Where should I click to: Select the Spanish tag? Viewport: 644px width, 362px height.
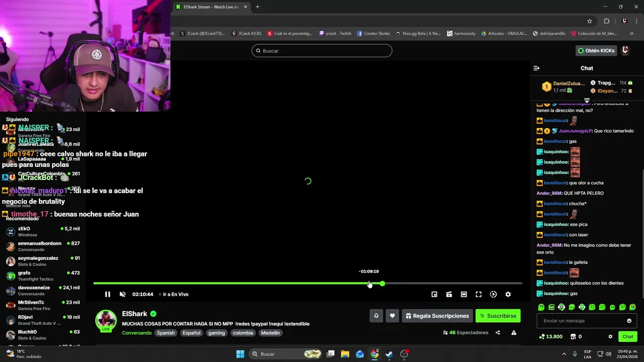coord(166,333)
